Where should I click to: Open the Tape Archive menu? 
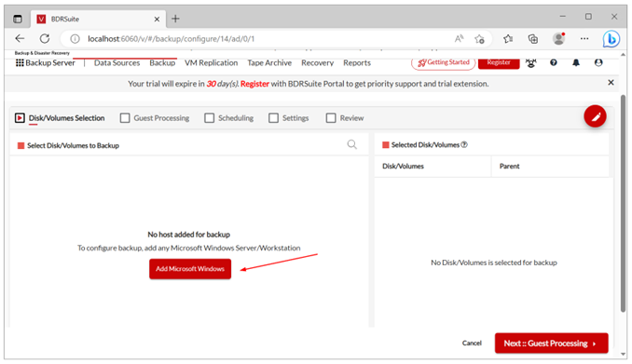point(269,62)
